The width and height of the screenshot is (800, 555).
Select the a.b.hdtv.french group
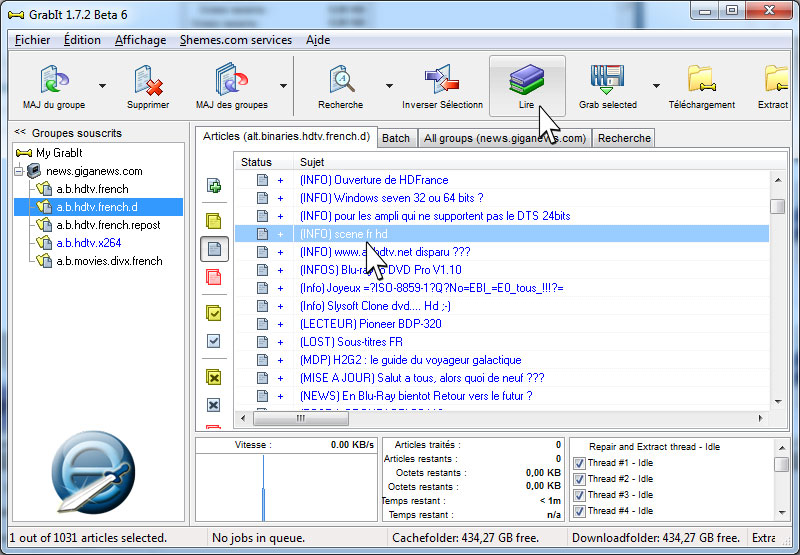click(x=92, y=189)
